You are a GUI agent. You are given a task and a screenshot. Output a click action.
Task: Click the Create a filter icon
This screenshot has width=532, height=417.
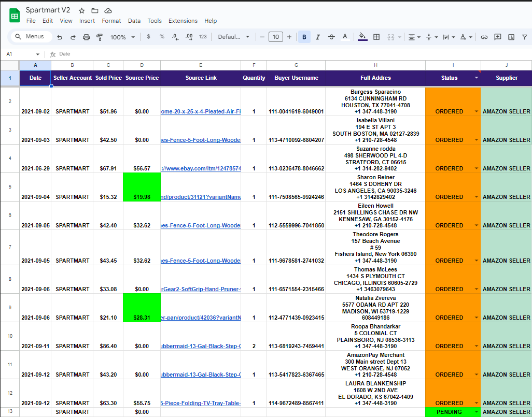click(525, 37)
